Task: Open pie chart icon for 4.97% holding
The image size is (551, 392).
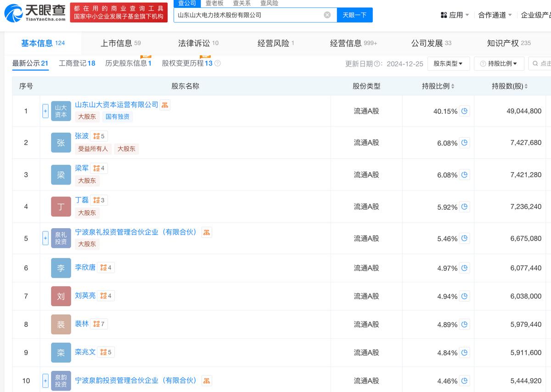Action: coord(464,268)
